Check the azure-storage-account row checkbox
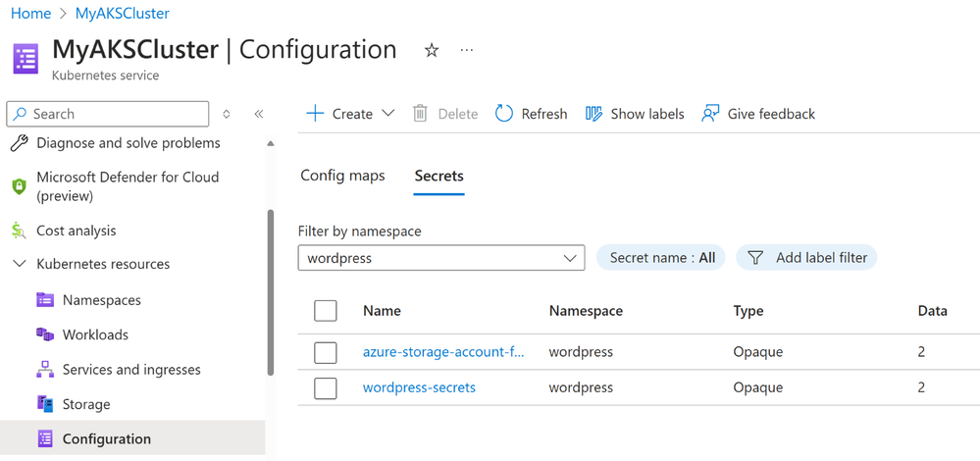This screenshot has height=461, width=980. point(326,352)
